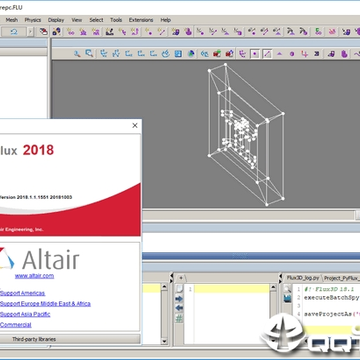Click the blue square view icon

tap(178, 54)
